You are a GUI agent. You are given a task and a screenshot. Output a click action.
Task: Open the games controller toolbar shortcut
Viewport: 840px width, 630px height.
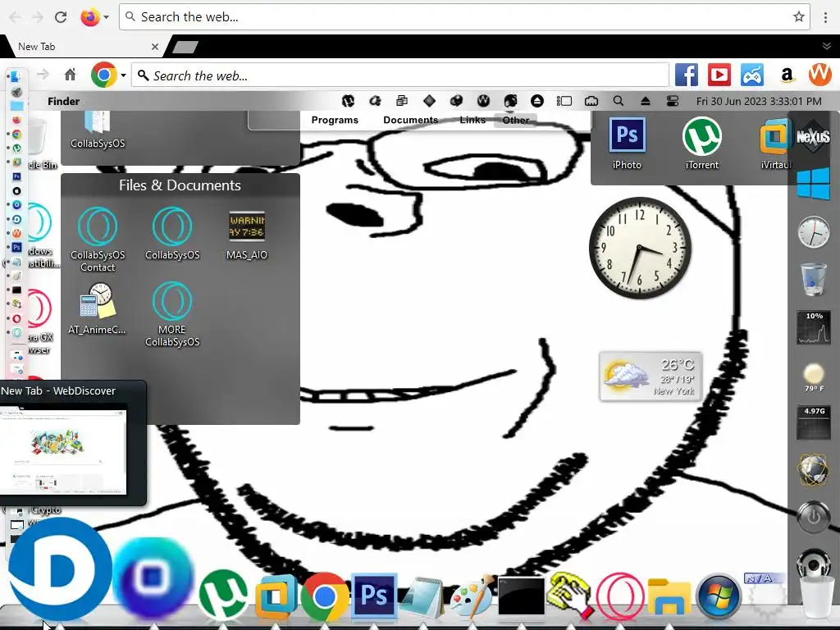pyautogui.click(x=752, y=75)
